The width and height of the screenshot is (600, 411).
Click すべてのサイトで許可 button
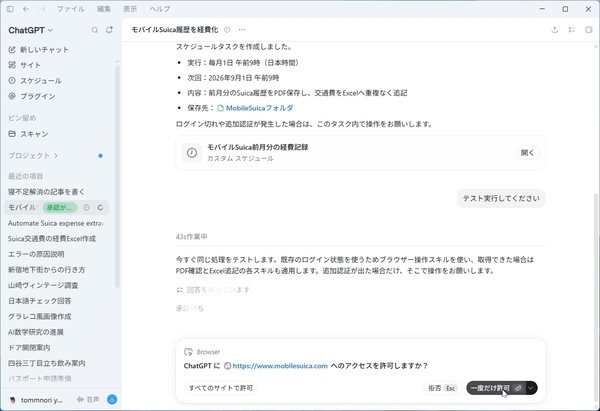pos(221,388)
